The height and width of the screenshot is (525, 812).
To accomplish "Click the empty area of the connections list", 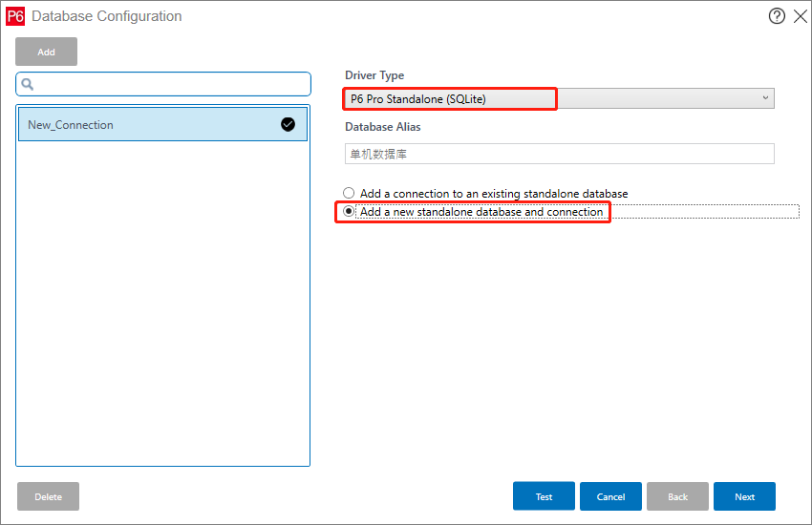I will tap(162, 304).
